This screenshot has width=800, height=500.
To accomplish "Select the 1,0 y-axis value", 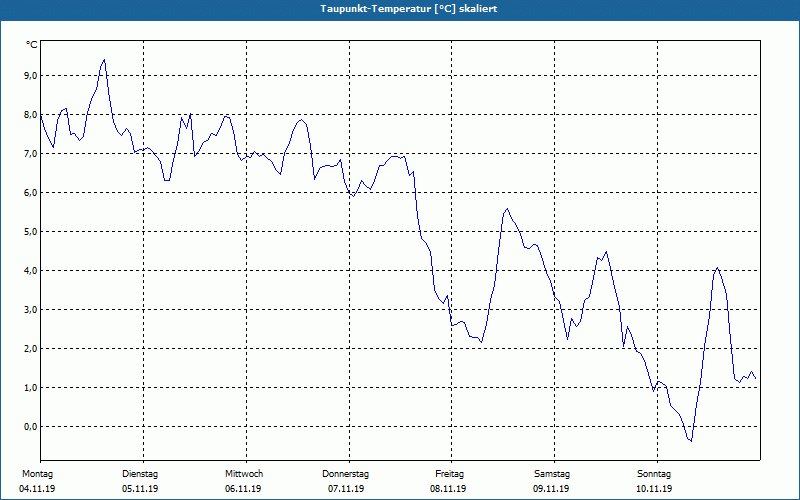I will (31, 388).
